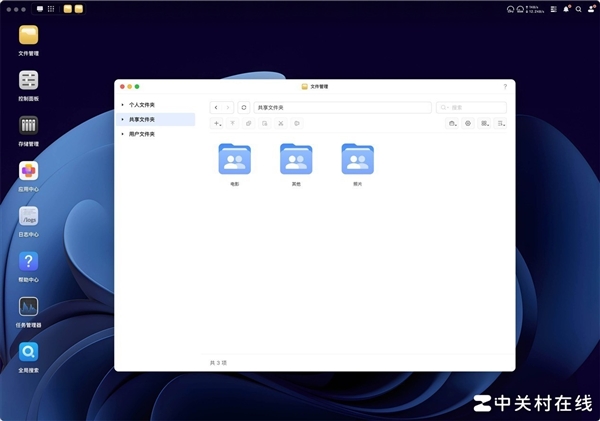Viewport: 600px width, 421px height.
Task: Open the new item plus dropdown
Action: [x=217, y=123]
